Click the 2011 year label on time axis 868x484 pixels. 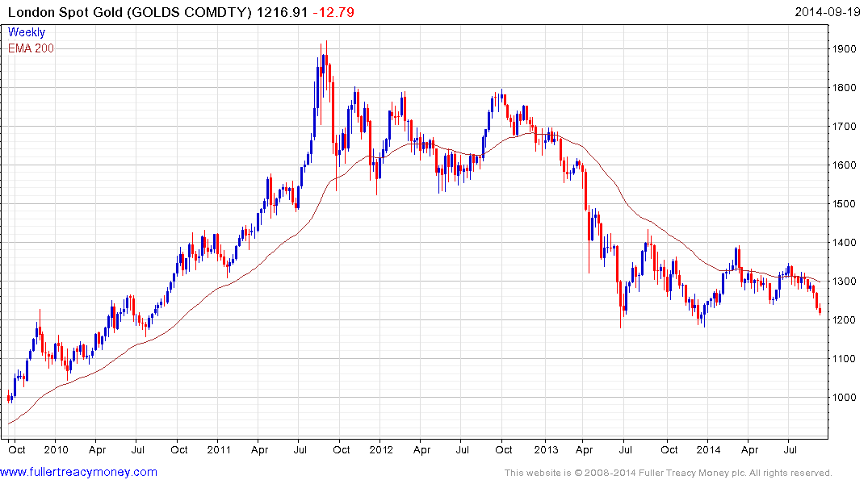click(219, 449)
